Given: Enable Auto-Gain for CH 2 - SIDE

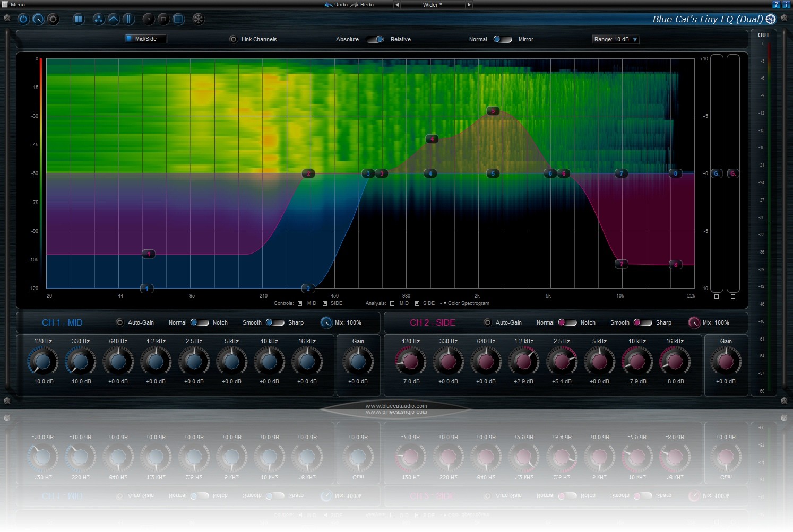Looking at the screenshot, I should [x=487, y=322].
